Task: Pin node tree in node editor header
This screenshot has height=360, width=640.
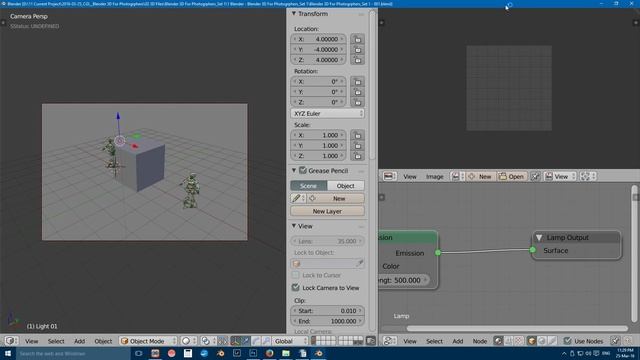Action: point(615,341)
